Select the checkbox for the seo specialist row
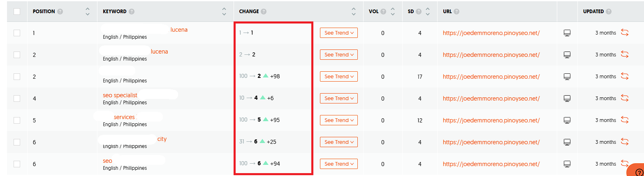644x176 pixels. pos(17,98)
